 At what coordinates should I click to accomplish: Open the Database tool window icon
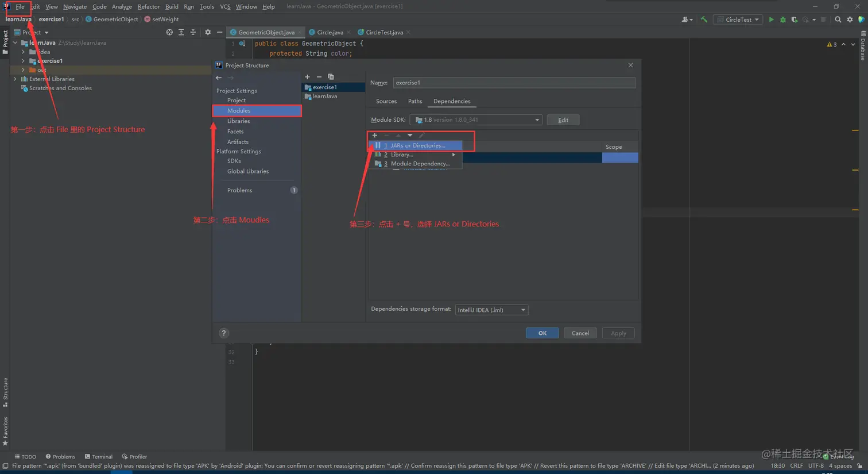(x=863, y=45)
